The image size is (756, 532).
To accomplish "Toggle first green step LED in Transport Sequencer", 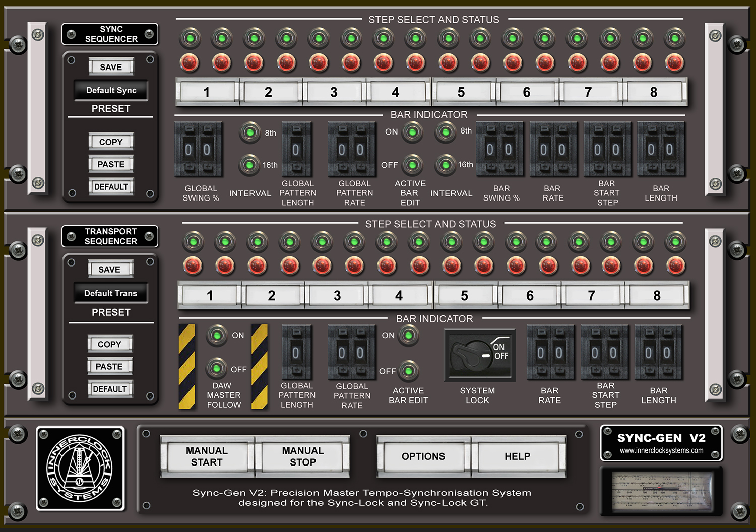I will point(193,242).
